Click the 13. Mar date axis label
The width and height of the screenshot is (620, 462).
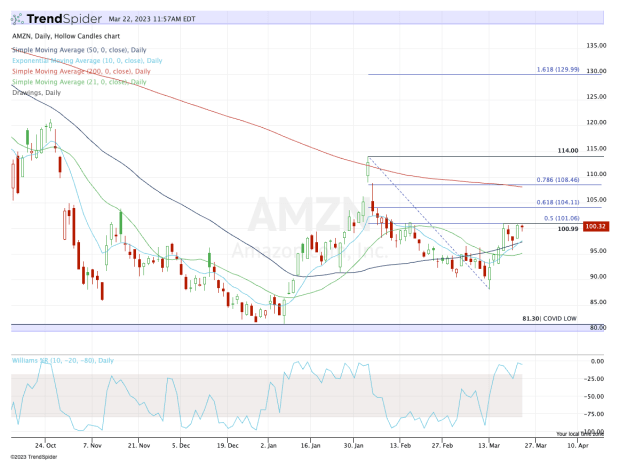(489, 445)
